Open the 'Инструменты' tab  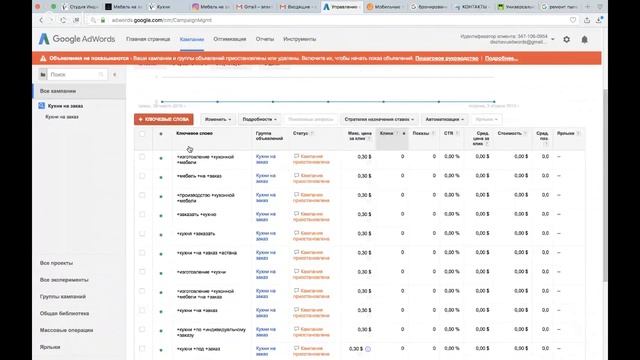click(x=300, y=39)
